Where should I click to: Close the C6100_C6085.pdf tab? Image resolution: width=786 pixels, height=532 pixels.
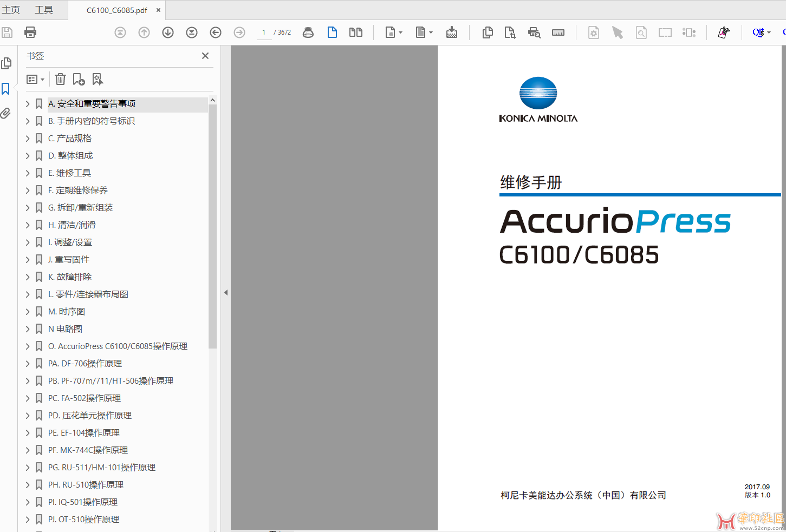point(159,10)
